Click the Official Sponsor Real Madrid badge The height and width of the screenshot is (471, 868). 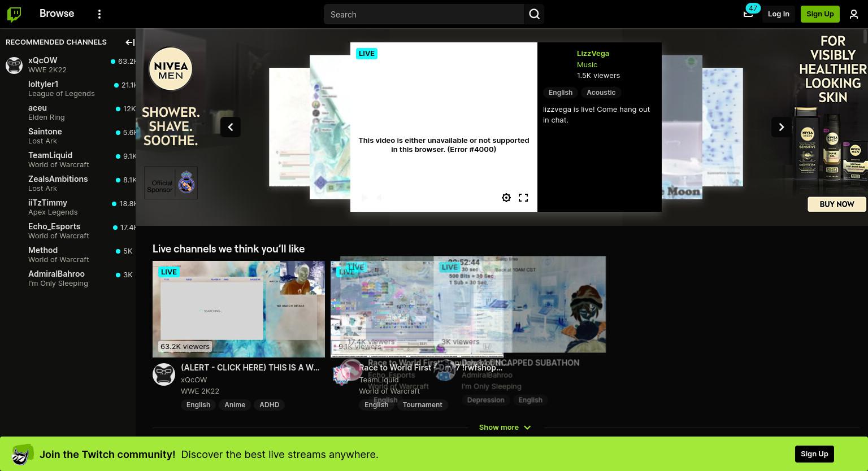click(171, 182)
